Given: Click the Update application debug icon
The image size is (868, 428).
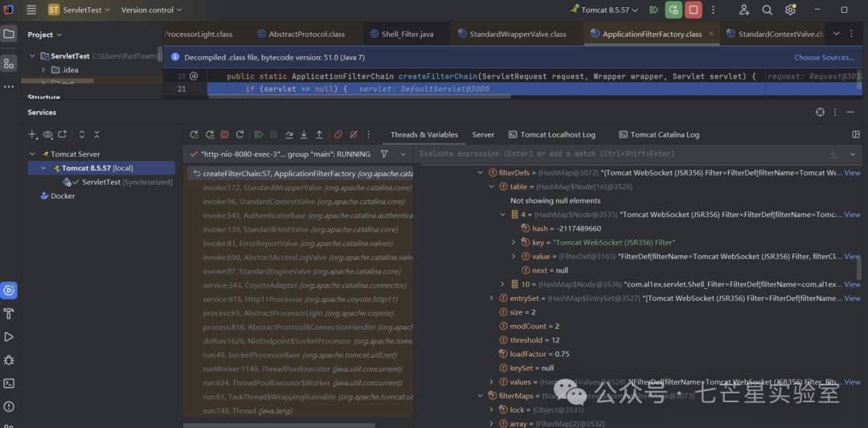Looking at the screenshot, I should [x=210, y=134].
